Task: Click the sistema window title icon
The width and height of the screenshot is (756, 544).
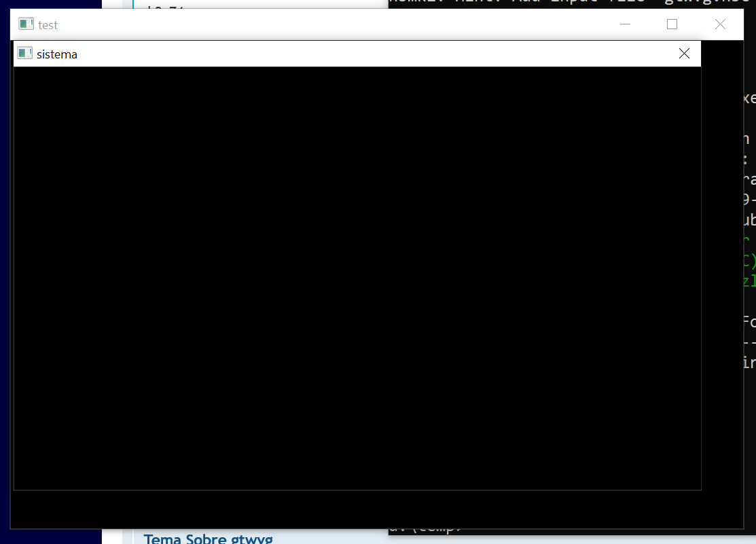Action: pyautogui.click(x=24, y=53)
